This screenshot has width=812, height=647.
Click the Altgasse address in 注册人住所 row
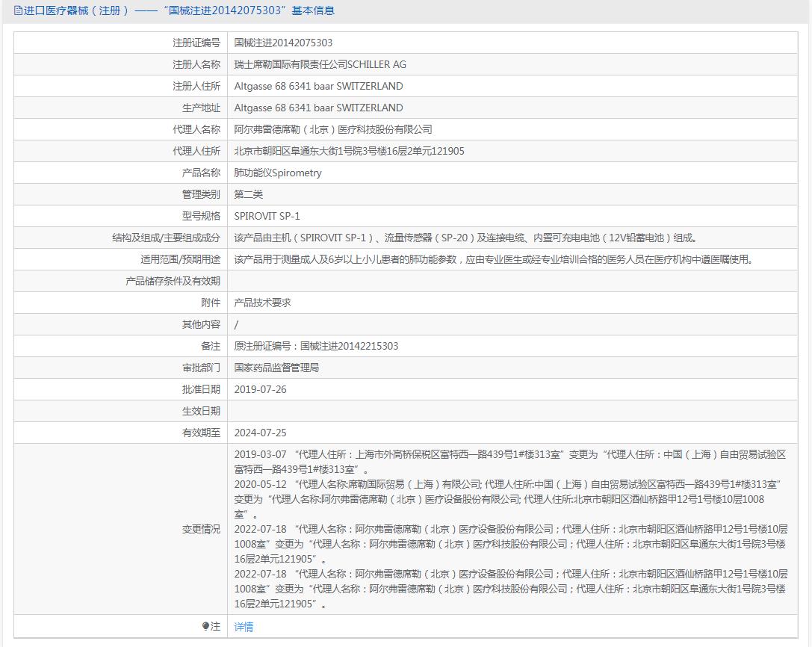pos(318,86)
